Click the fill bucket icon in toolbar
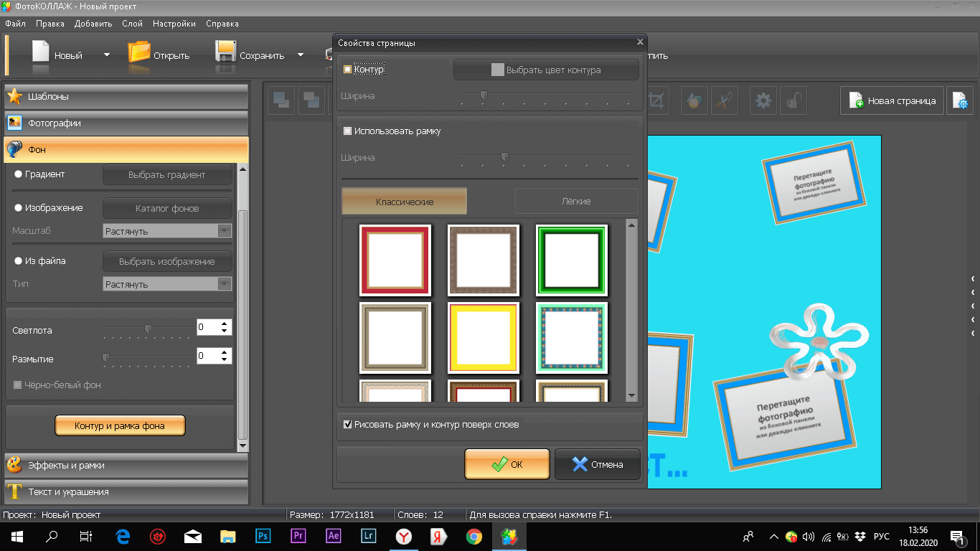 pyautogui.click(x=694, y=100)
